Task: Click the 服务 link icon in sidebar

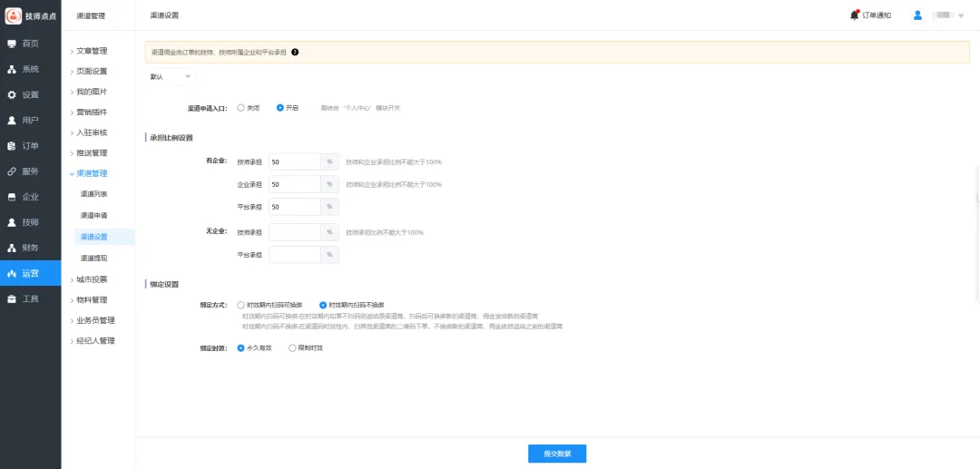Action: [12, 171]
